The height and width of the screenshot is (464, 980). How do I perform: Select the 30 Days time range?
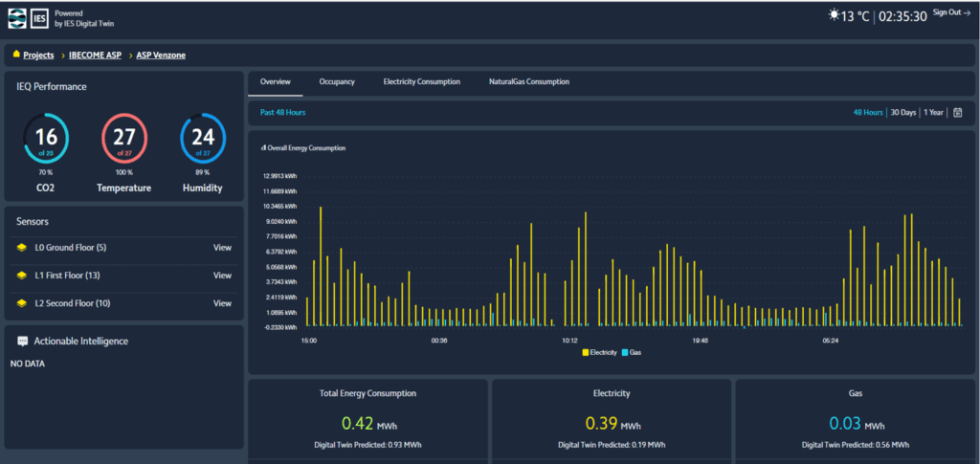[x=902, y=113]
